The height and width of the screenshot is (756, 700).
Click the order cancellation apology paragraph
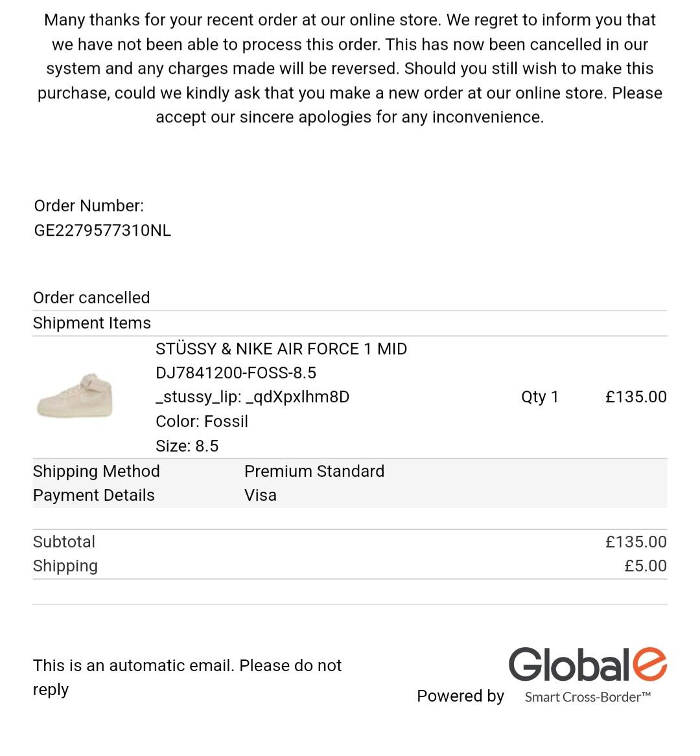[350, 69]
